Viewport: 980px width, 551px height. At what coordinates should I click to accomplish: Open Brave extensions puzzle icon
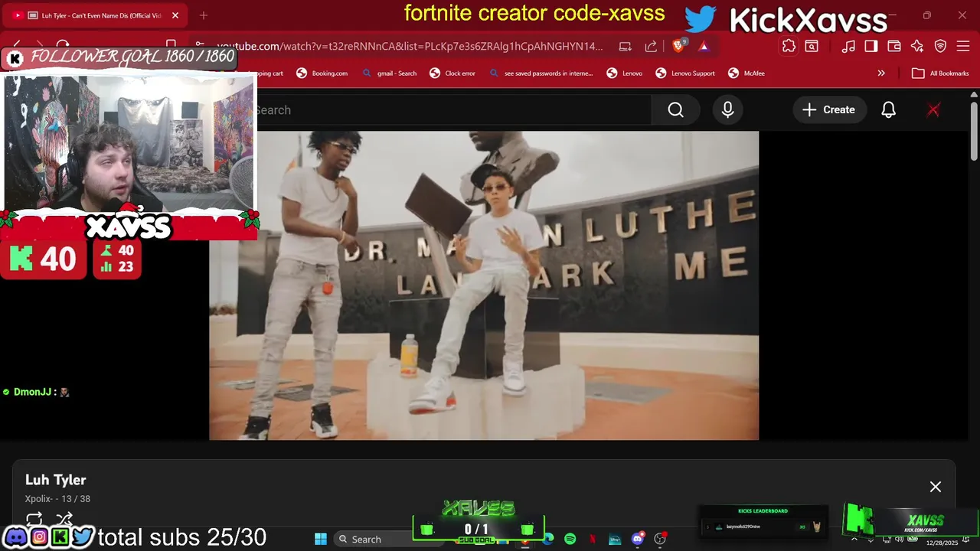(x=789, y=46)
